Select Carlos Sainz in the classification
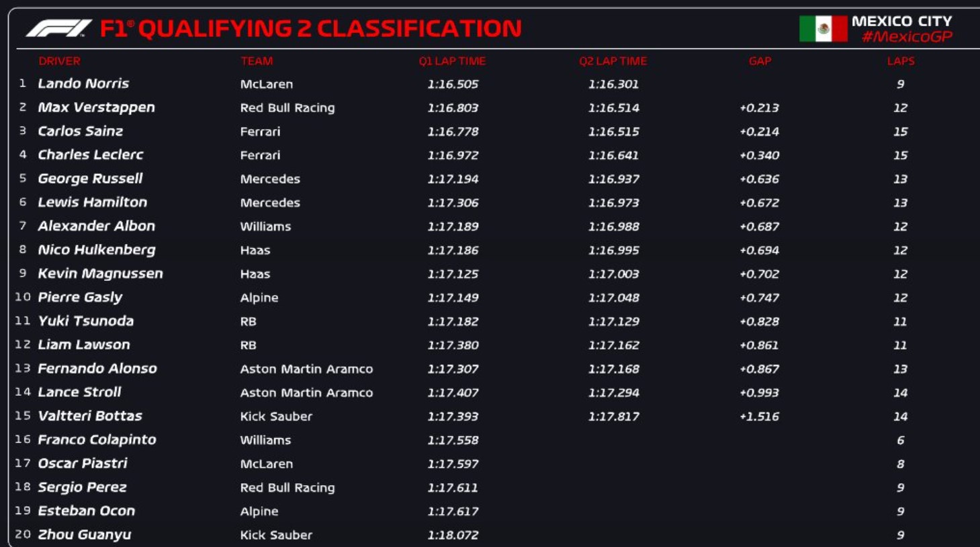Image resolution: width=980 pixels, height=547 pixels. (80, 131)
